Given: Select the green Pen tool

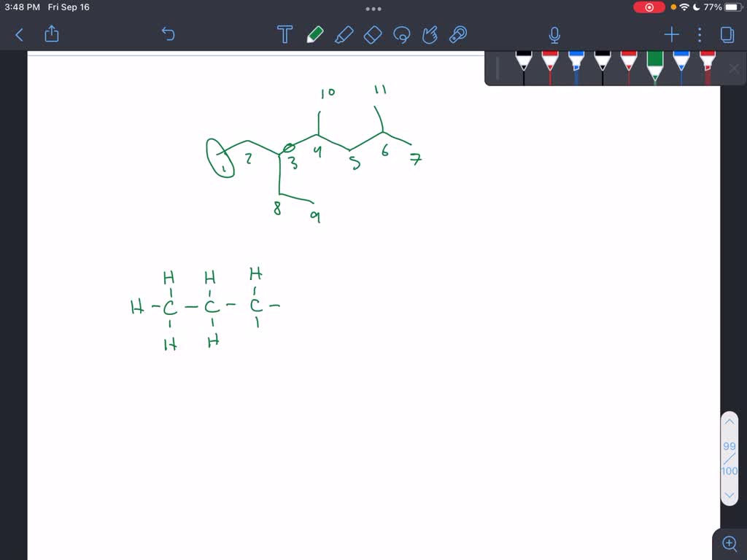Looking at the screenshot, I should tap(315, 34).
